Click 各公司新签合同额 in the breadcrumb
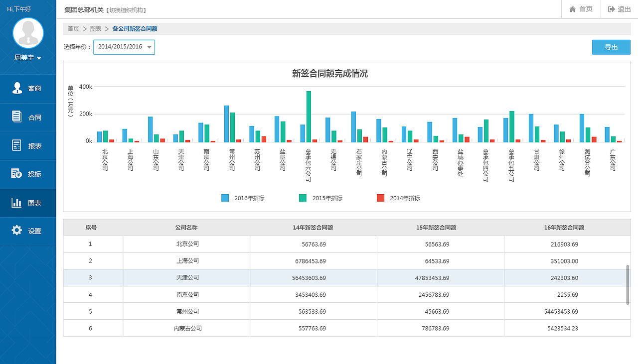Screen dimensions: 638x364 135,29
